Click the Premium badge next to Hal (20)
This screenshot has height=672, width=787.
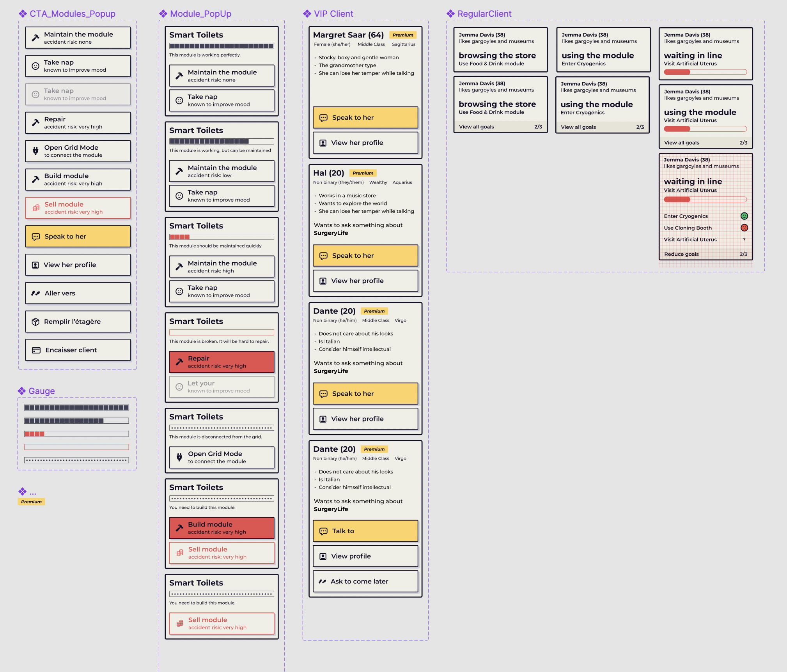pyautogui.click(x=363, y=173)
